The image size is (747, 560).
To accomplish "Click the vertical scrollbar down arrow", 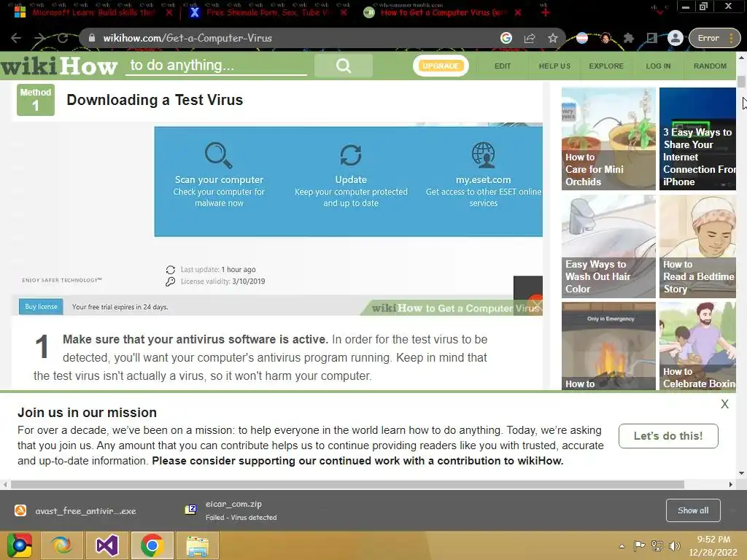I will coord(742,473).
